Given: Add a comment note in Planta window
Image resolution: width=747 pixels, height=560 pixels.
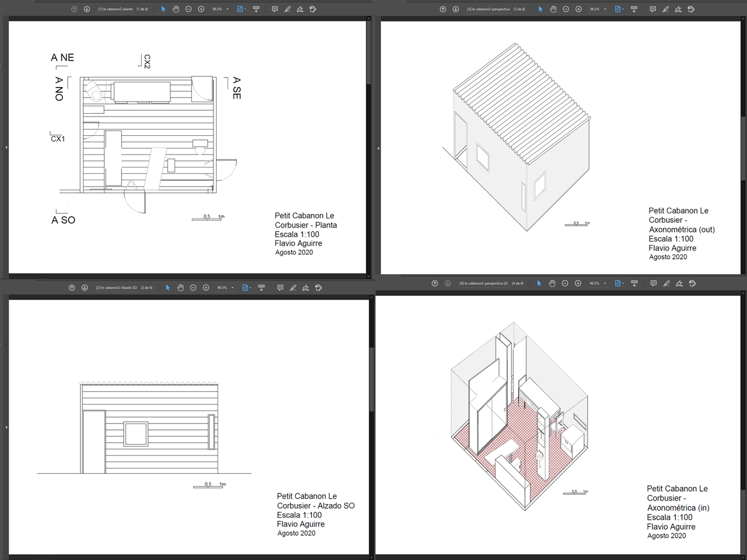Looking at the screenshot, I should pyautogui.click(x=275, y=9).
